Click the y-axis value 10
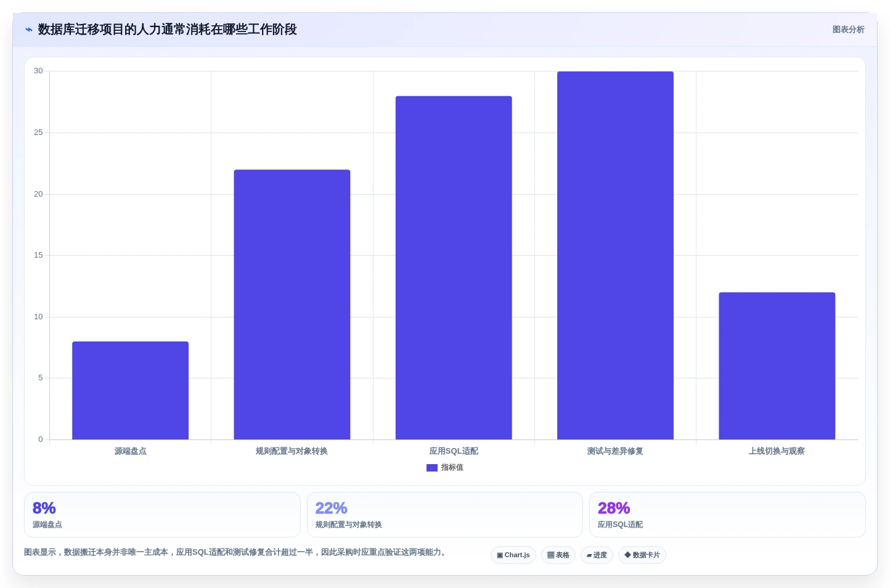 pos(38,317)
